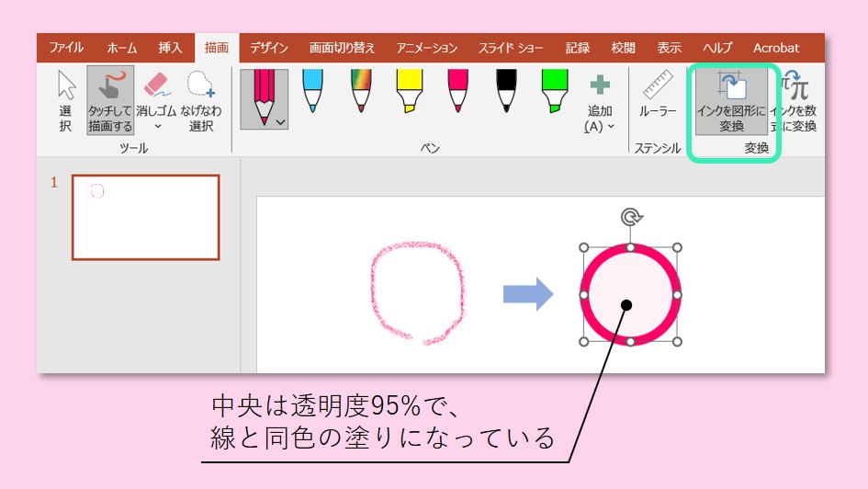
Task: Open the ファイル tab
Action: tap(66, 48)
